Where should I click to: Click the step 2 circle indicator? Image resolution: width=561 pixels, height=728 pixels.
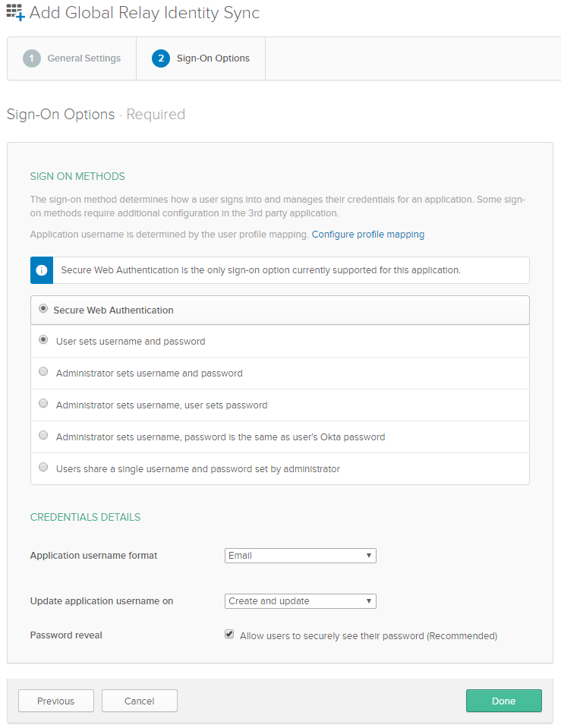tap(161, 58)
